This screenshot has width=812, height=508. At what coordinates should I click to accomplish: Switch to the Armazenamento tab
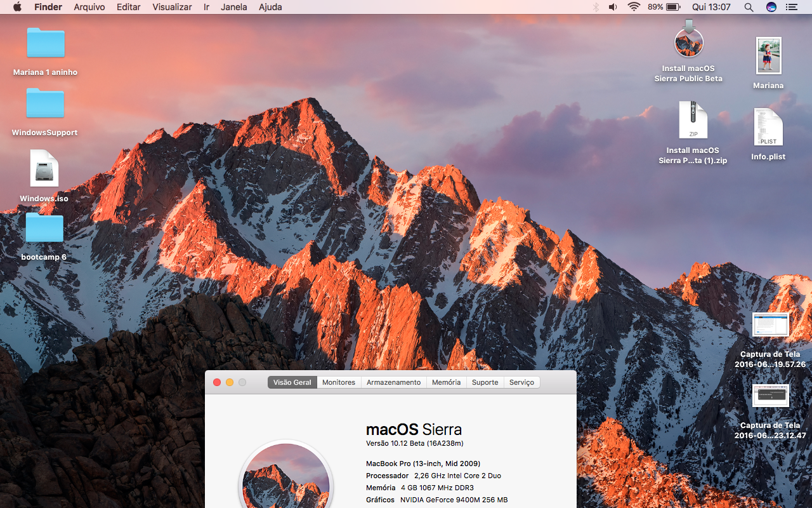coord(393,382)
